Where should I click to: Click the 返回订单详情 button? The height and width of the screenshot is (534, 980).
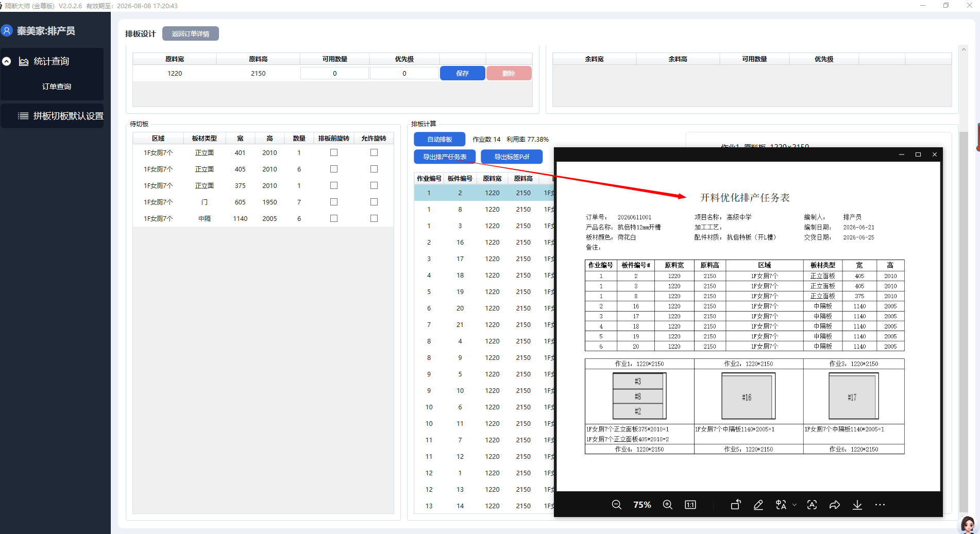point(191,33)
